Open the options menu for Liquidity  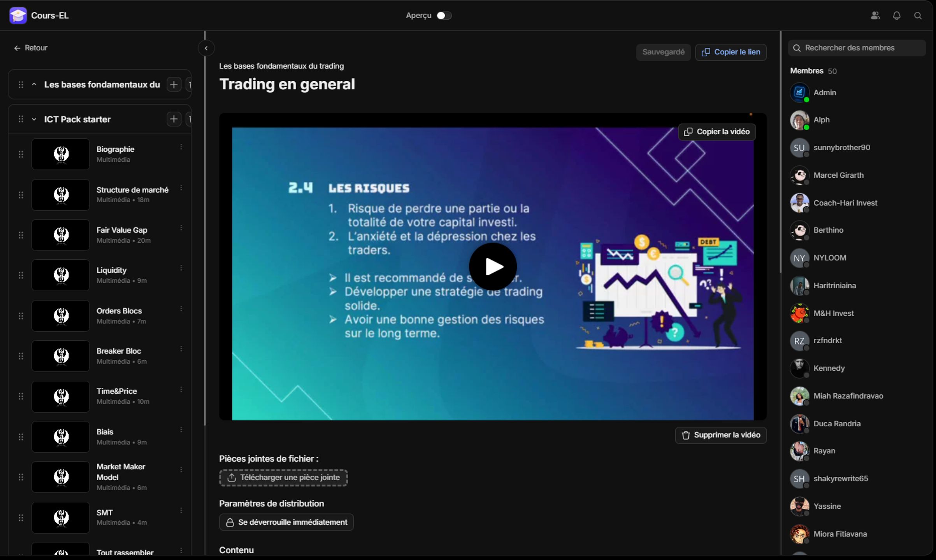181,268
